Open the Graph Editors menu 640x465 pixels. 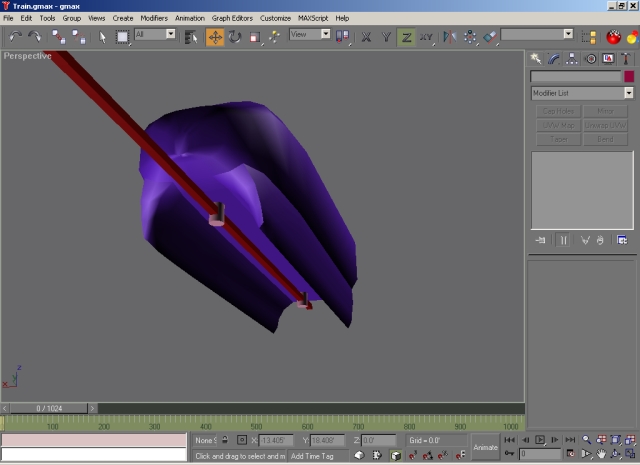click(232, 18)
